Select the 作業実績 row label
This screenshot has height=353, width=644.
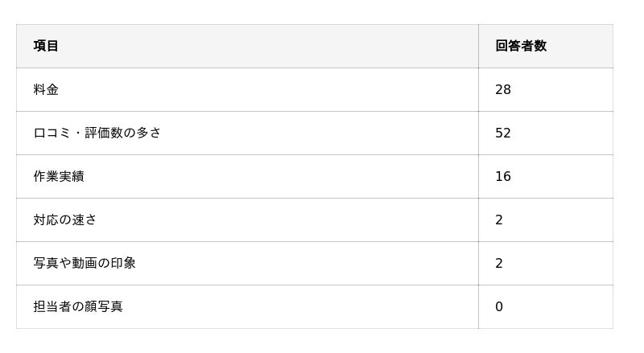coord(59,176)
